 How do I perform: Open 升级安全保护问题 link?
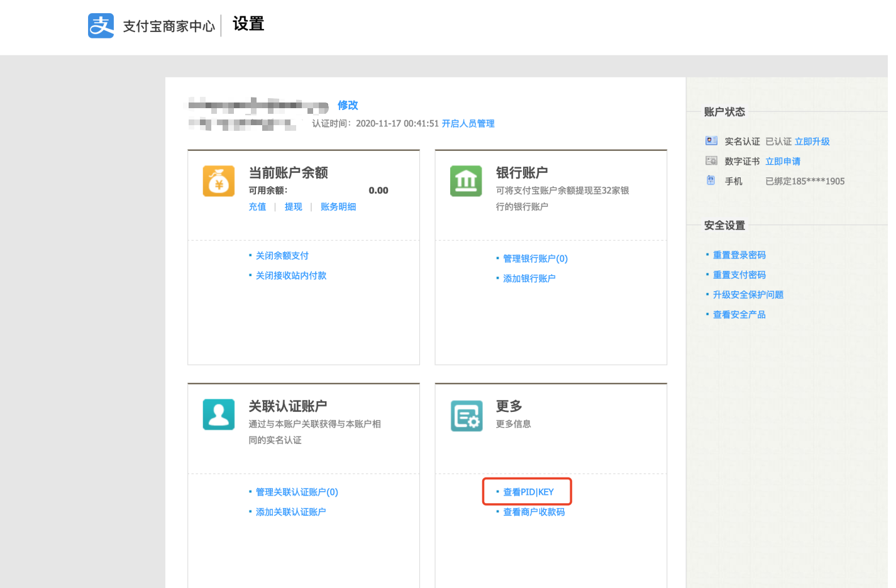tap(748, 294)
